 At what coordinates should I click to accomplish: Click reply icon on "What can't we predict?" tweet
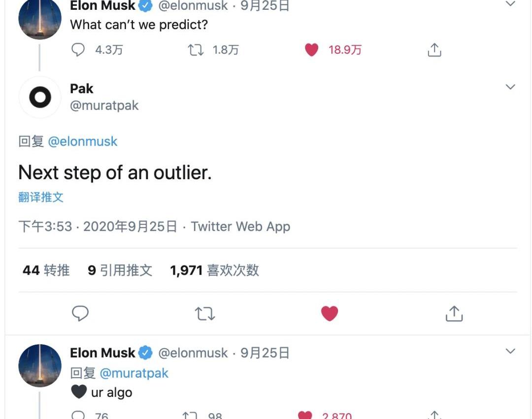(x=78, y=50)
